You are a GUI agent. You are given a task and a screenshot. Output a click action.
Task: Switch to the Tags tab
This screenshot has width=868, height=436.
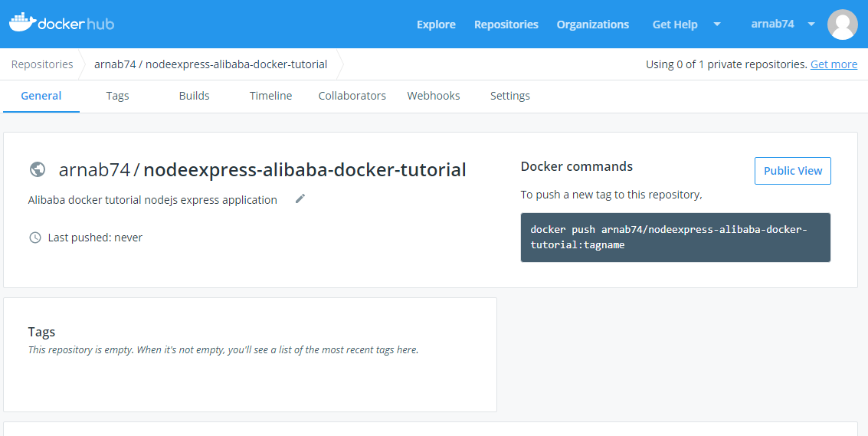coord(117,96)
